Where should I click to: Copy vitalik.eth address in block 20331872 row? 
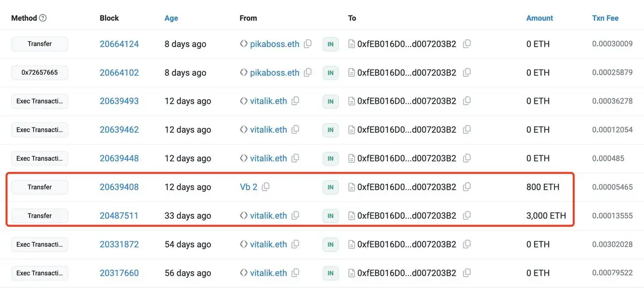295,244
